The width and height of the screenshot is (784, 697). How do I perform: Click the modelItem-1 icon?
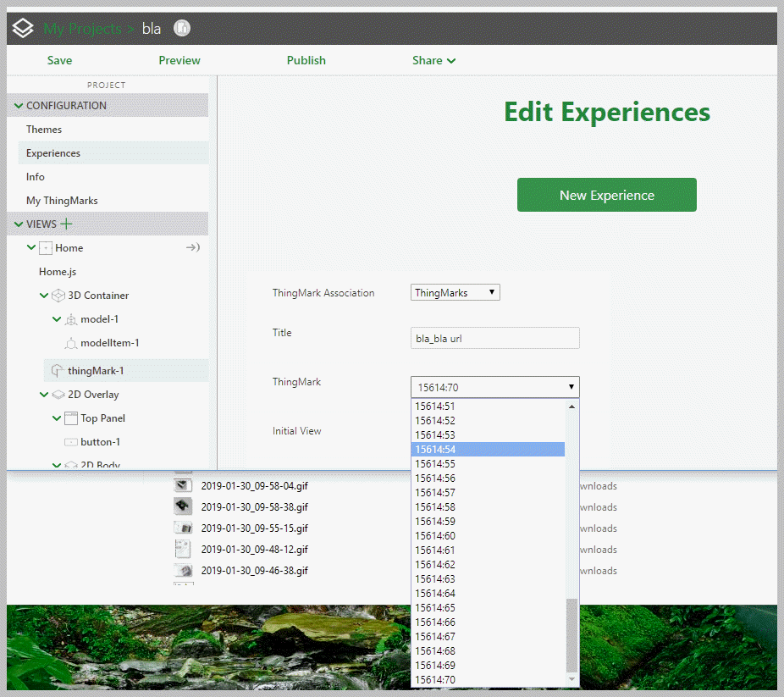click(71, 343)
